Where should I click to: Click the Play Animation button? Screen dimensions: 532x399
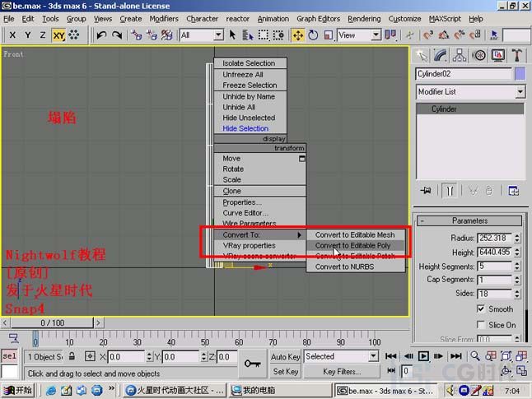click(423, 356)
